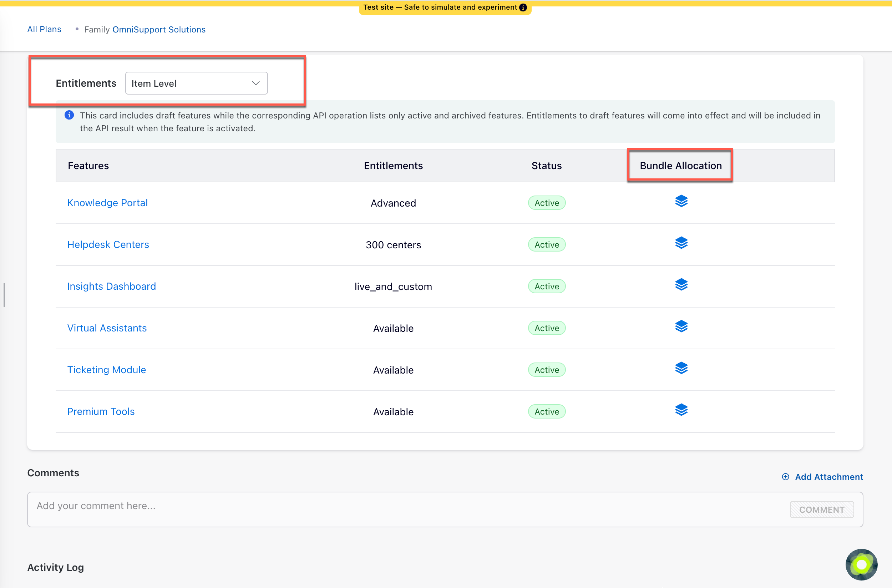Click bundle allocation icon for Knowledge Portal
Image resolution: width=892 pixels, height=588 pixels.
click(681, 201)
